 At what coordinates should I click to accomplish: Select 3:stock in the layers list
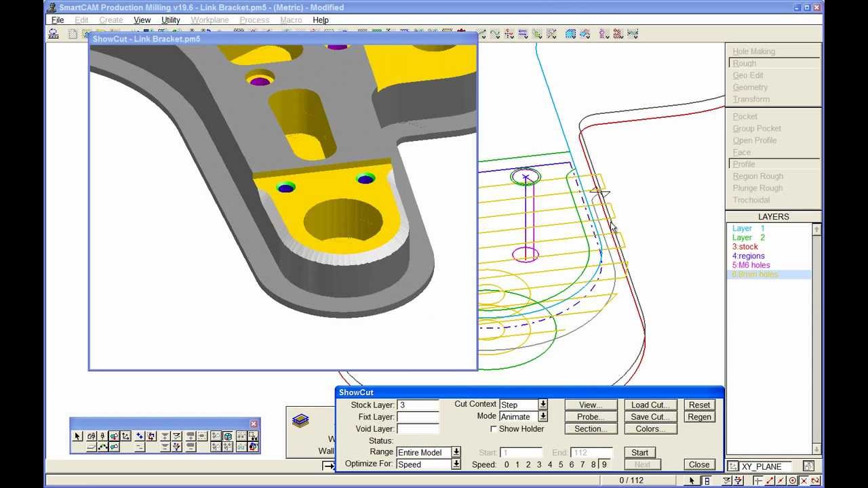pyautogui.click(x=745, y=247)
